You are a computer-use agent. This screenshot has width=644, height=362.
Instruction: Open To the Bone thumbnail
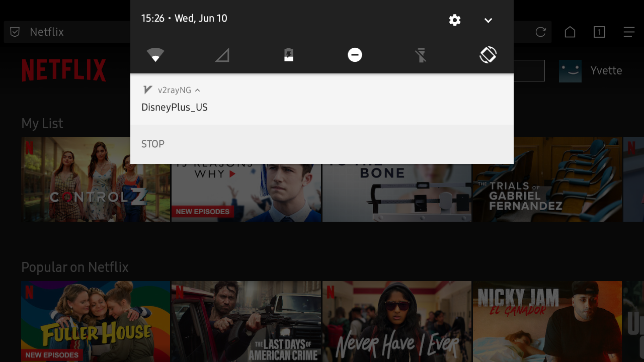click(397, 193)
